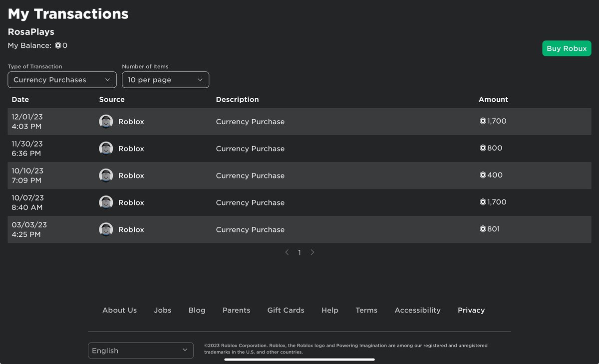Click the Robux icon beside My Balance

point(58,45)
